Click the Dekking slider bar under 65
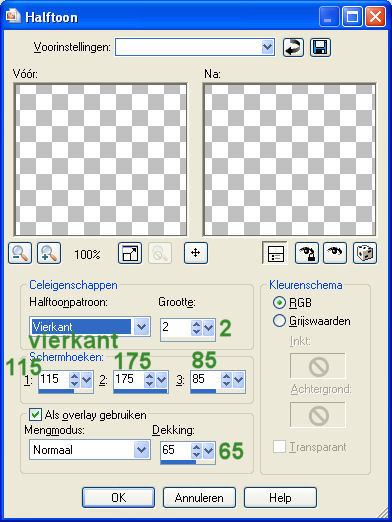 click(x=188, y=462)
